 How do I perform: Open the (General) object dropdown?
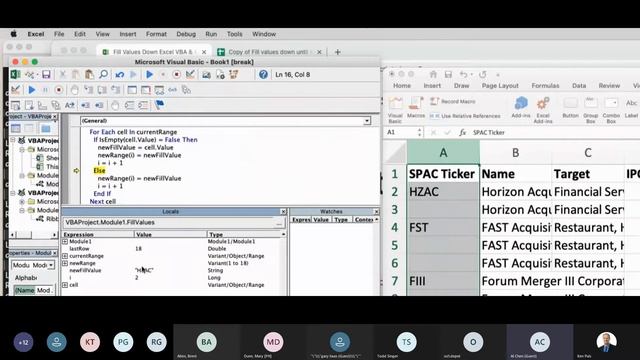(x=367, y=121)
